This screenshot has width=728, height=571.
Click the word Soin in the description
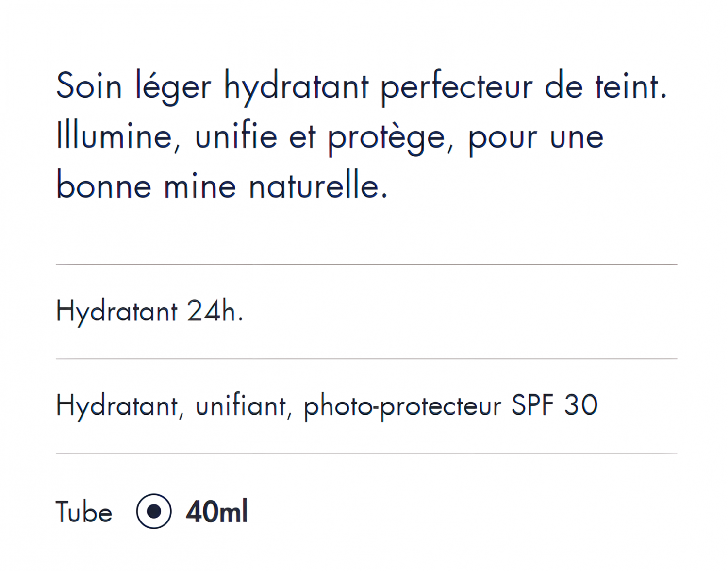(x=89, y=85)
